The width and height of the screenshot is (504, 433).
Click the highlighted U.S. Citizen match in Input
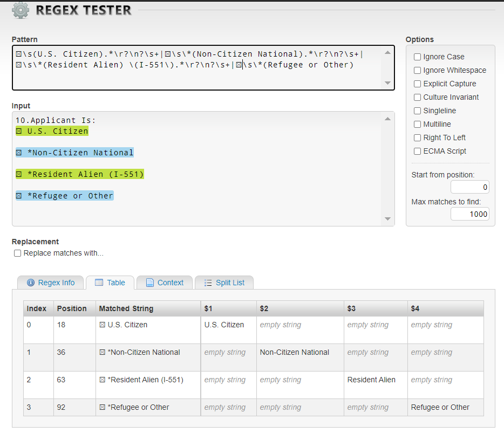[x=52, y=131]
